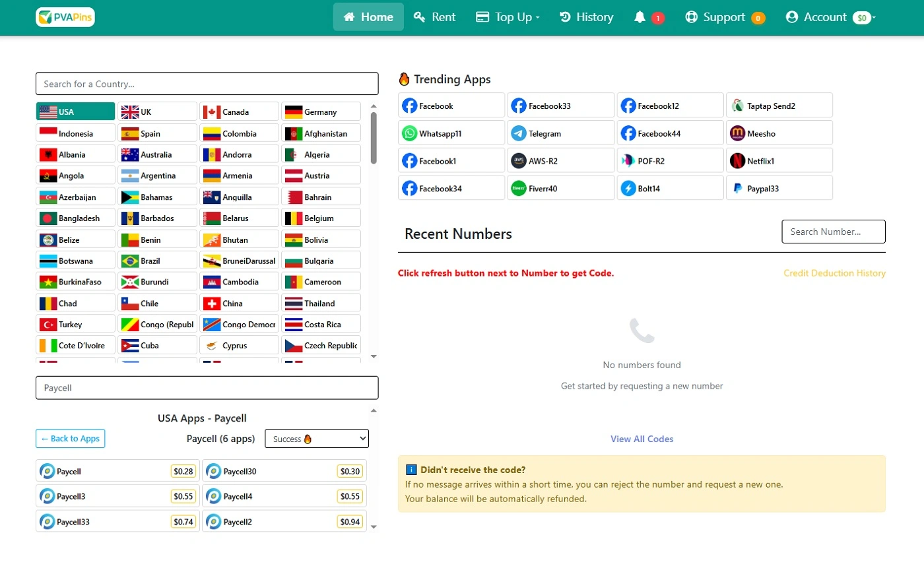This screenshot has height=574, width=924.
Task: Open the History page
Action: click(x=586, y=17)
